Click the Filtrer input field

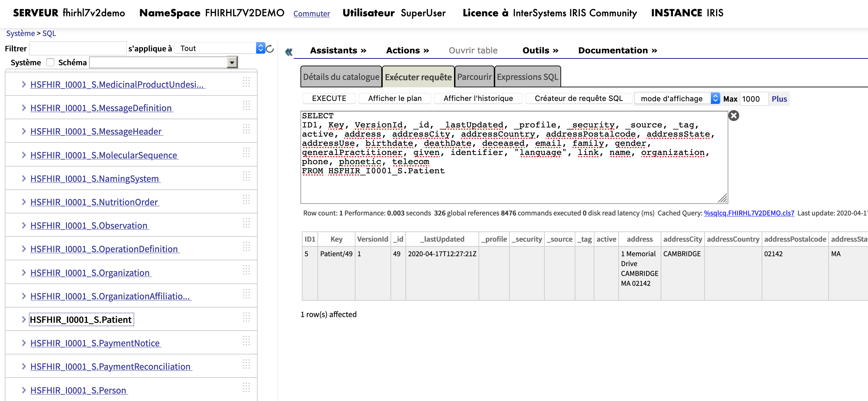tap(78, 48)
